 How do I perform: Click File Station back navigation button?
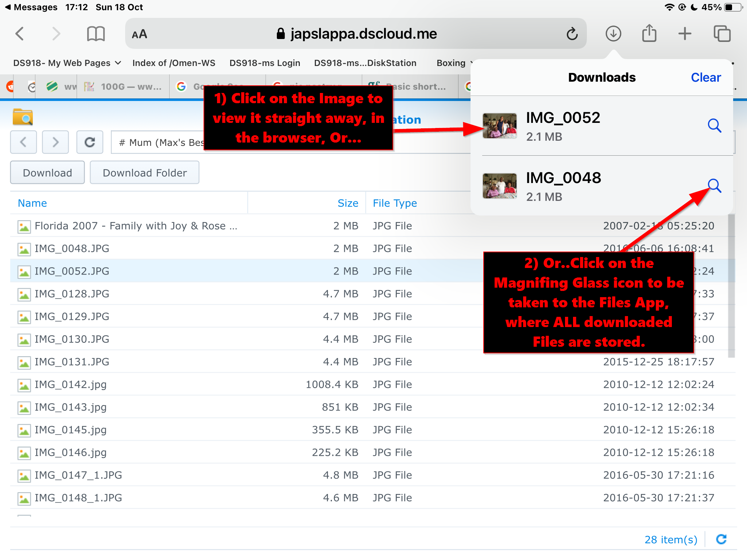coord(23,142)
